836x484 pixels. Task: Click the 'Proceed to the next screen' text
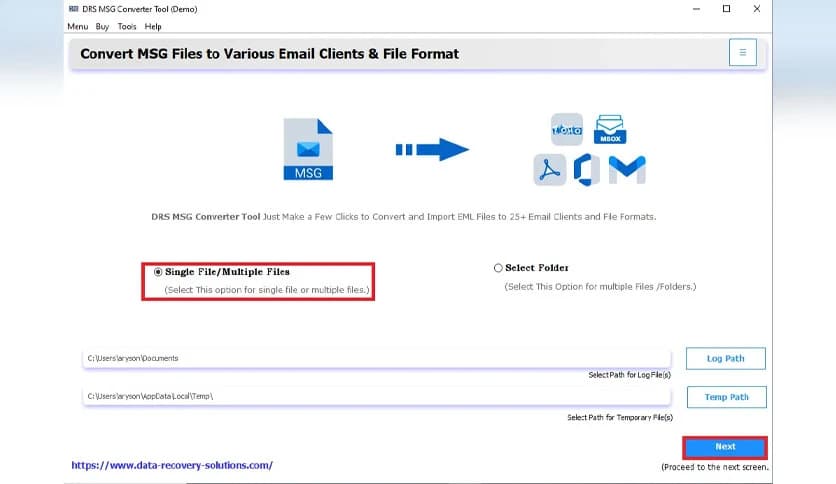coord(715,467)
